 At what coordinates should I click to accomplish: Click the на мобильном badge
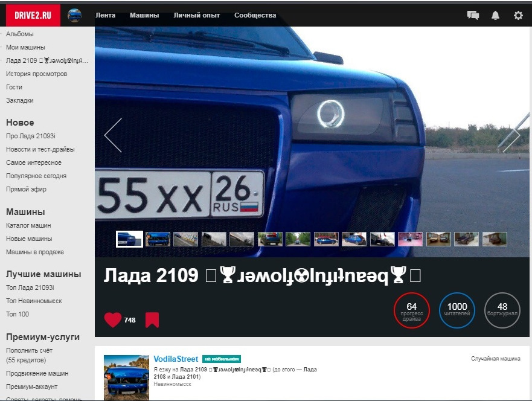pos(222,359)
